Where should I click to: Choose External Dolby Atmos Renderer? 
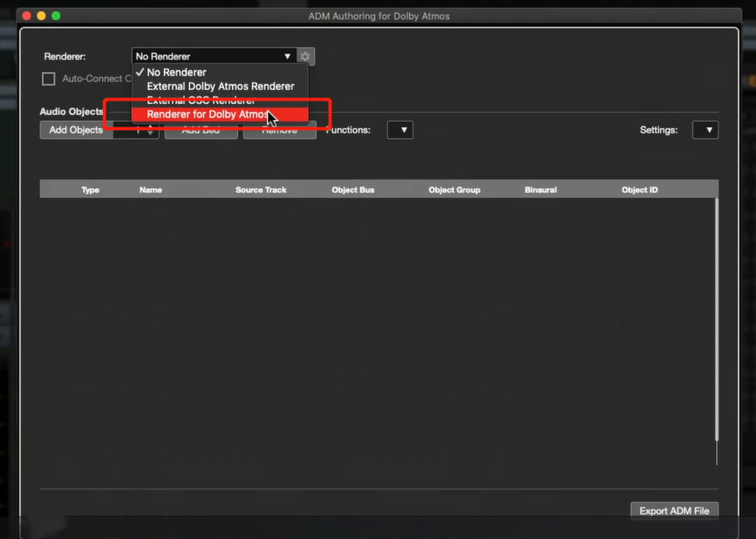tap(220, 86)
